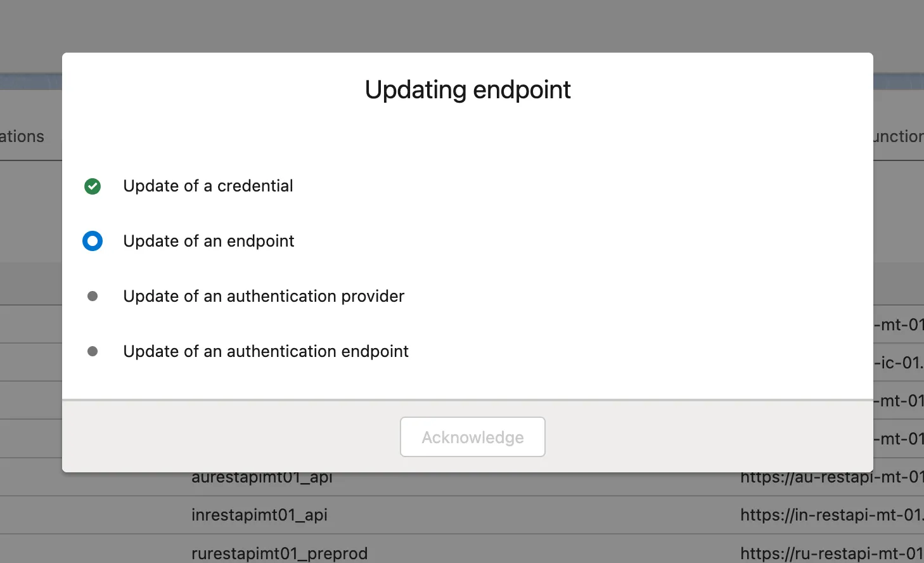Select the rurestapimt01_preprod row
Viewport: 924px width, 563px height.
(279, 553)
